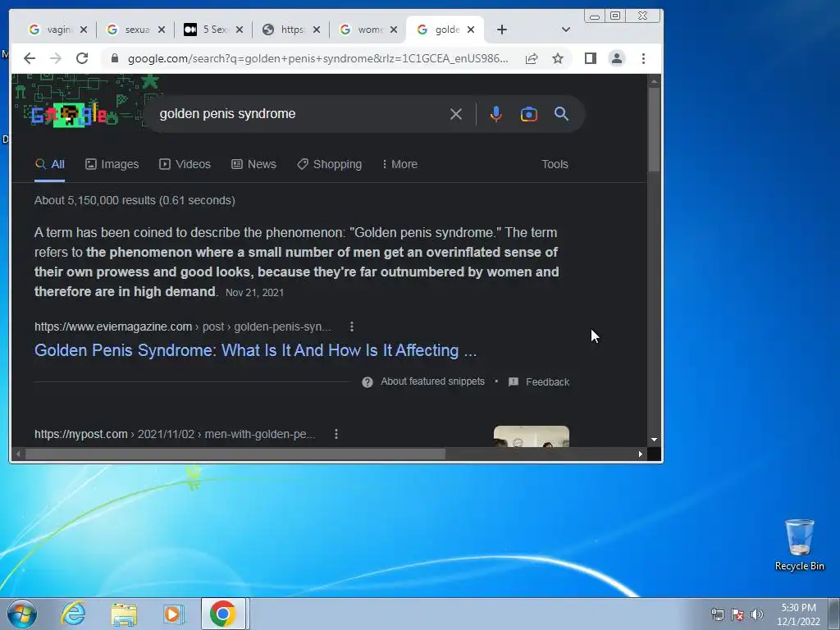Switch to Shopping results
This screenshot has height=630, width=840.
point(330,164)
